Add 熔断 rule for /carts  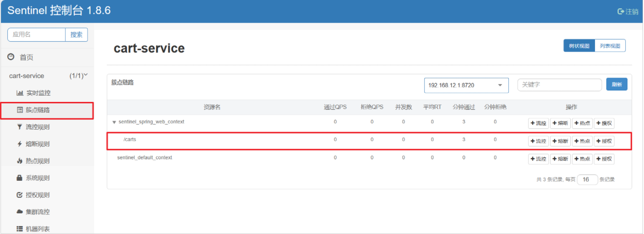tap(560, 141)
